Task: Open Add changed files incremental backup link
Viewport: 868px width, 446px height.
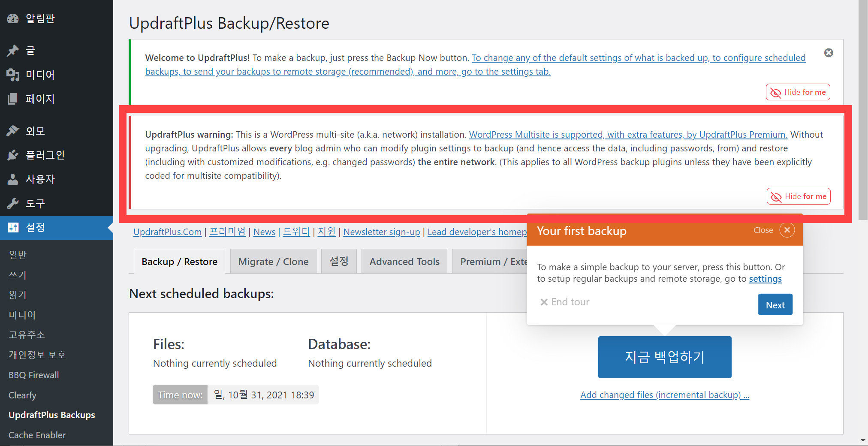Action: (665, 395)
